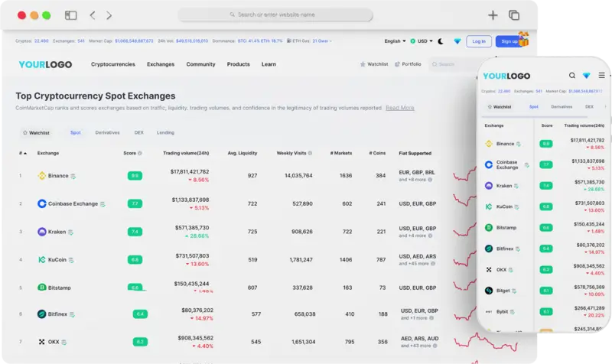Click the Bitfinex logo icon in table
This screenshot has height=364, width=612.
click(42, 314)
